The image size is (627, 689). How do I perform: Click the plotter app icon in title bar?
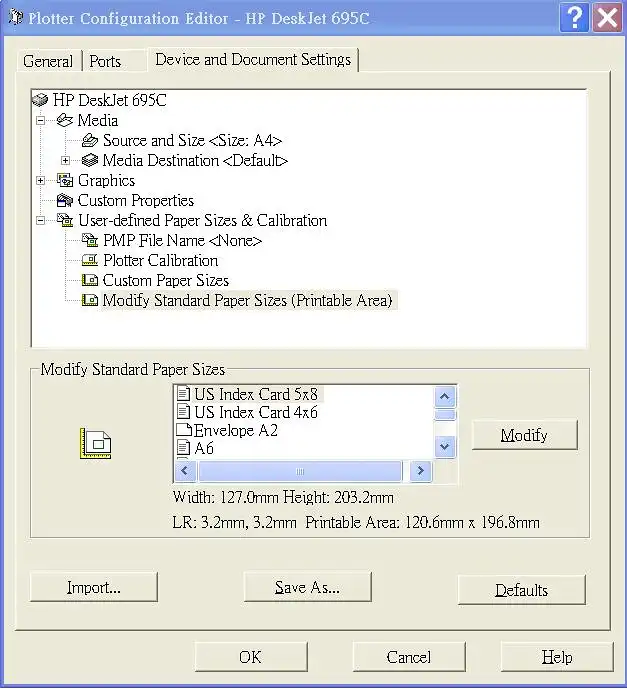coord(16,17)
